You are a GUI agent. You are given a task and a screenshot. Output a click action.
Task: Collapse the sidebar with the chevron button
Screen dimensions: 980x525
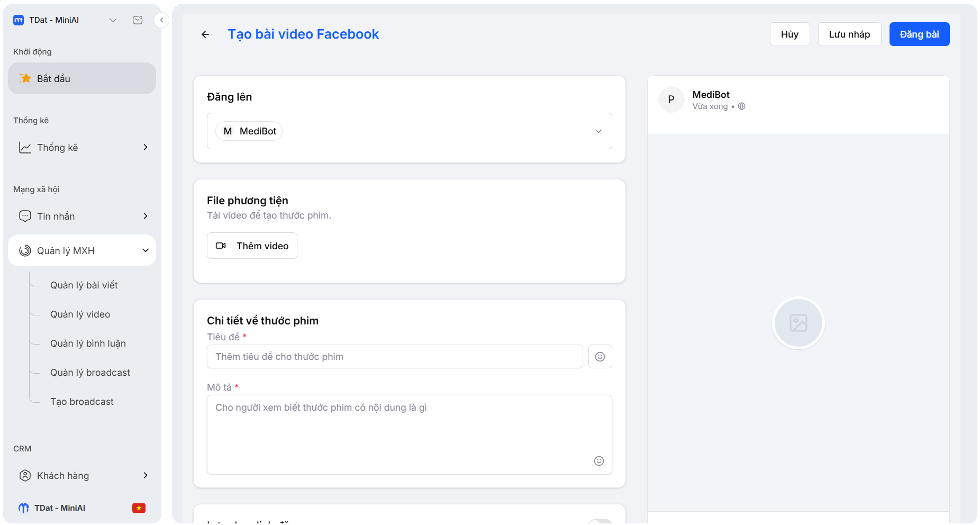coord(161,20)
